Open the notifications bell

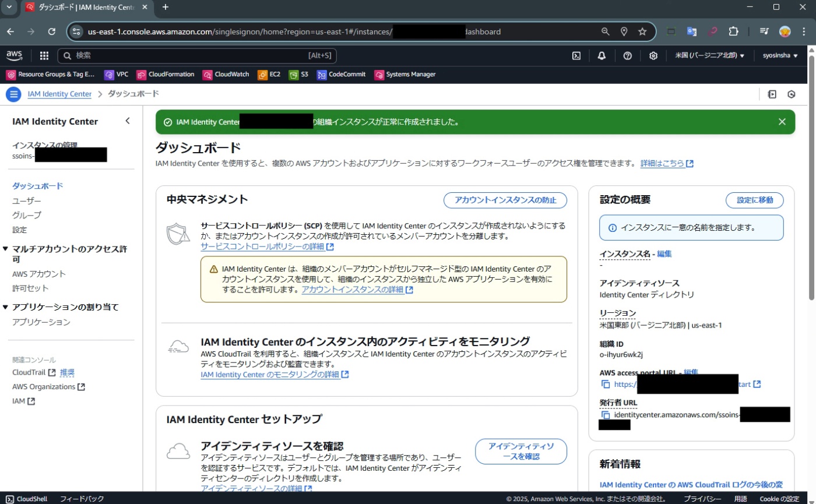click(x=602, y=56)
